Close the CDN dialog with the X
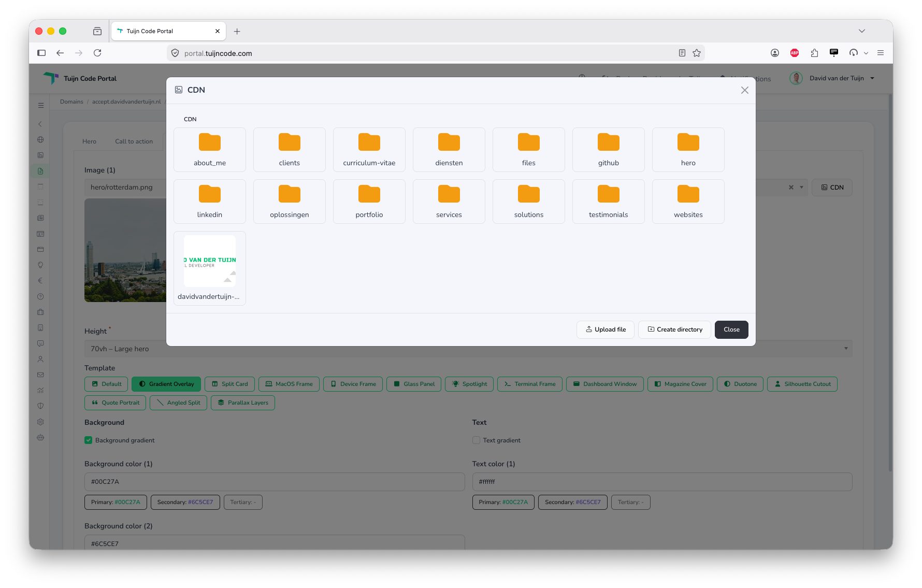This screenshot has width=922, height=588. click(x=745, y=90)
